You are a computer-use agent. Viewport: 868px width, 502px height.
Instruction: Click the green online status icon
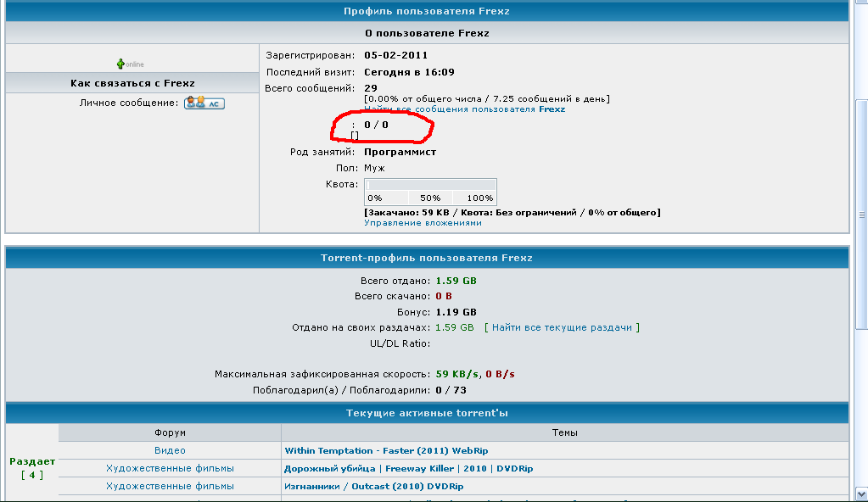coord(121,64)
